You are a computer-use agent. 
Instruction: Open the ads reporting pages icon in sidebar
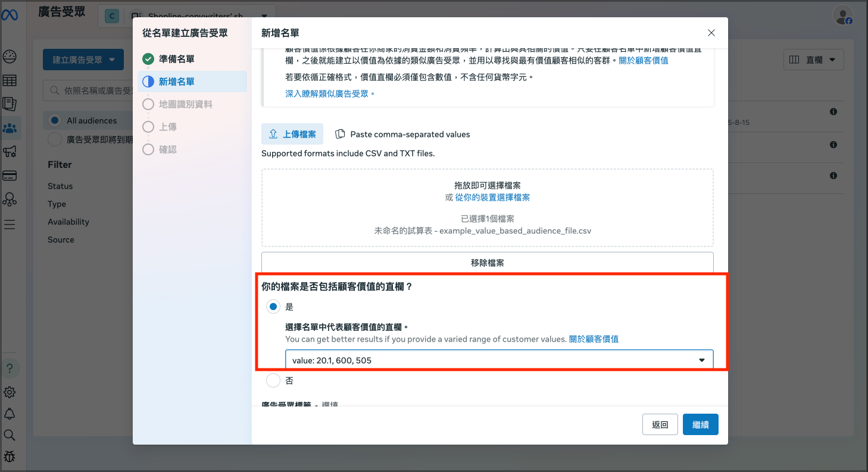tap(10, 104)
